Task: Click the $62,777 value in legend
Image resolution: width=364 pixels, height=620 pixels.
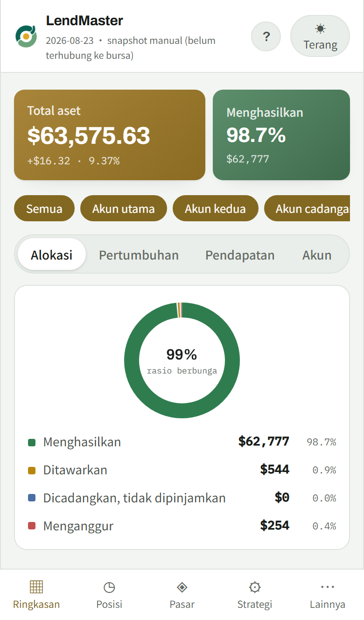Action: (264, 441)
